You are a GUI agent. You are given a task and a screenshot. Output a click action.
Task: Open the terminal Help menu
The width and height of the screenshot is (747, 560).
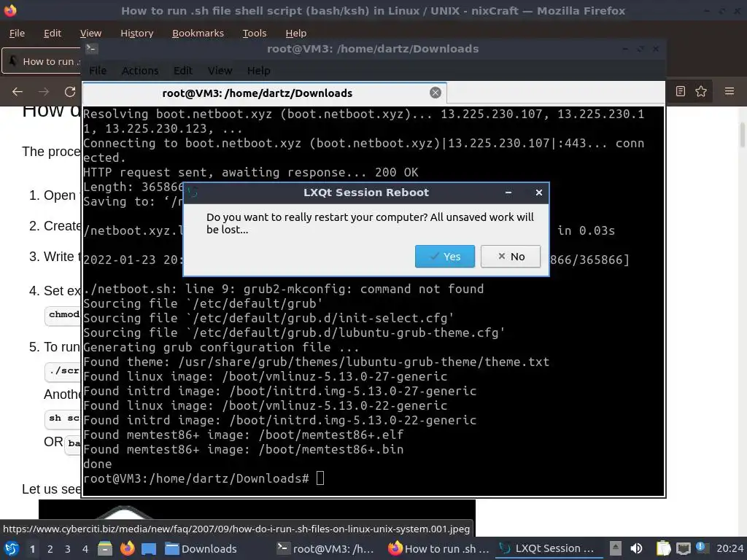(258, 71)
